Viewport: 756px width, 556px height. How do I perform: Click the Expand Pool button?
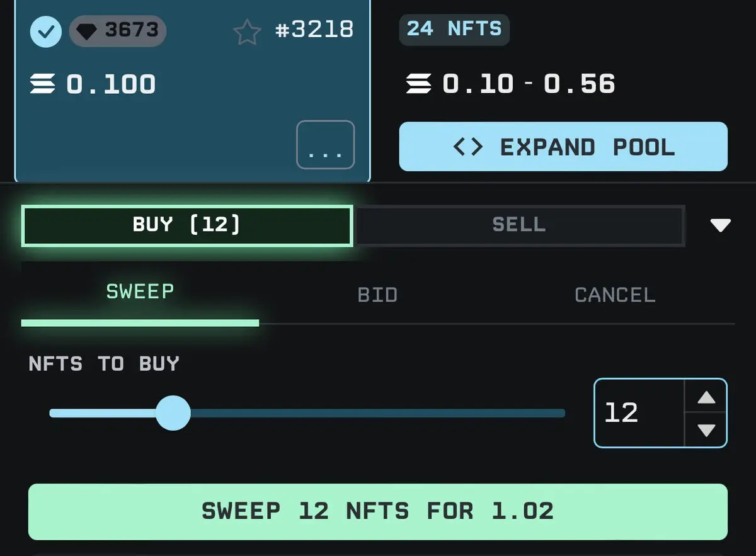(x=563, y=147)
